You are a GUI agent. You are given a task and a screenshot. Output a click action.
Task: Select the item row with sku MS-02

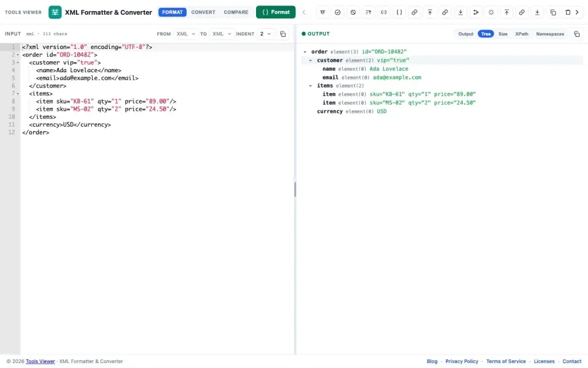point(442,103)
